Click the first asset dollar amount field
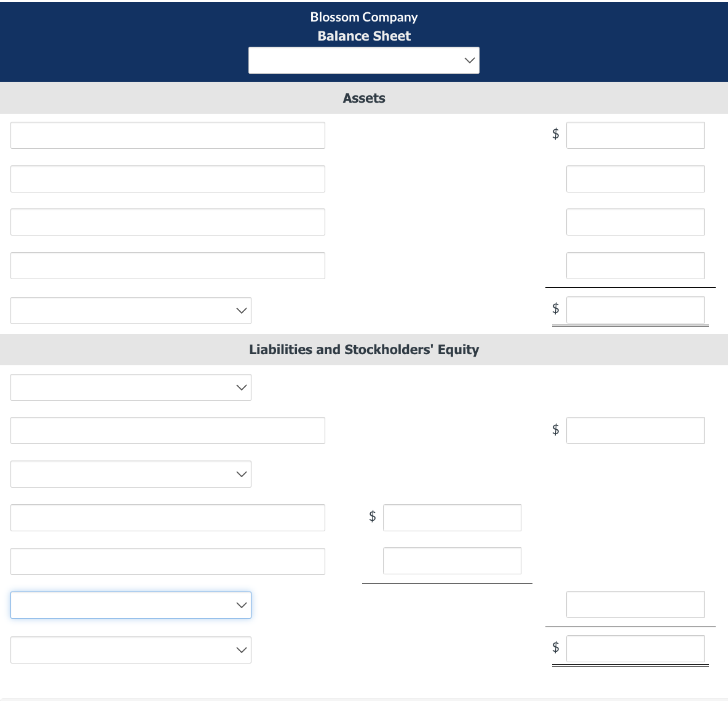The height and width of the screenshot is (701, 728). click(x=635, y=135)
